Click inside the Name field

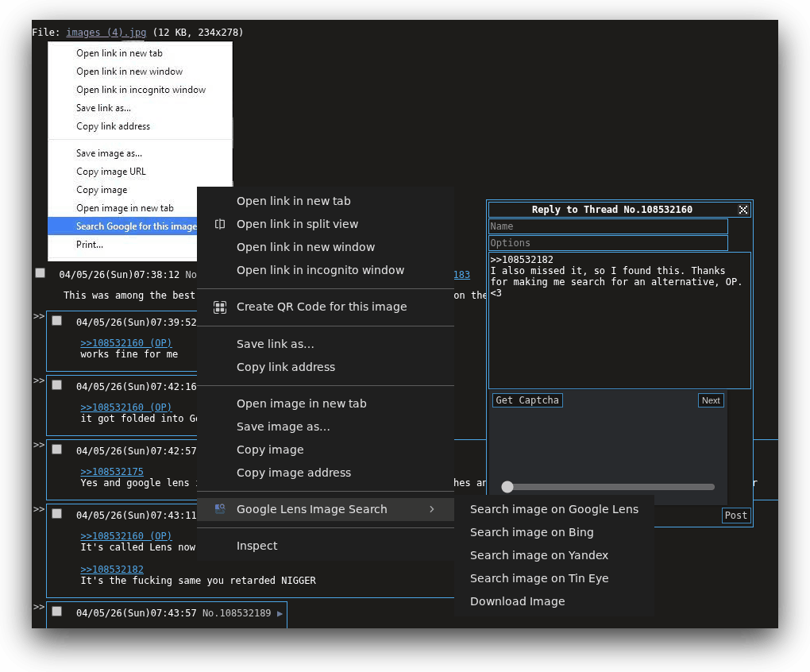pos(608,226)
